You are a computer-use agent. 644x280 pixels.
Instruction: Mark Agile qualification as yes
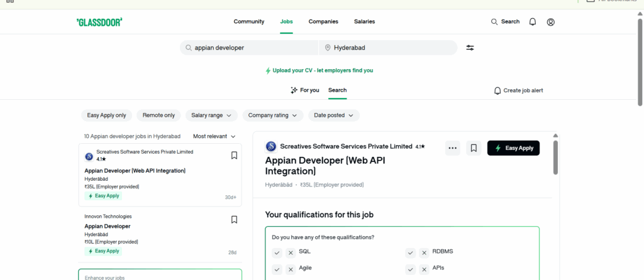[277, 269]
